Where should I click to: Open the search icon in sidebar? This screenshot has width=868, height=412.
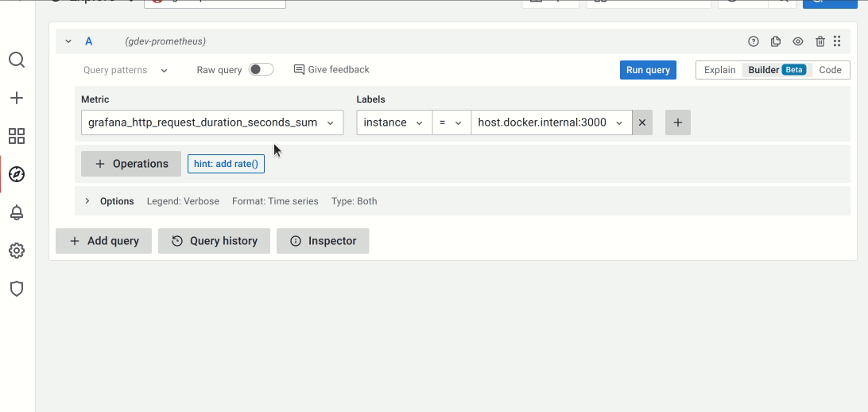(x=17, y=60)
